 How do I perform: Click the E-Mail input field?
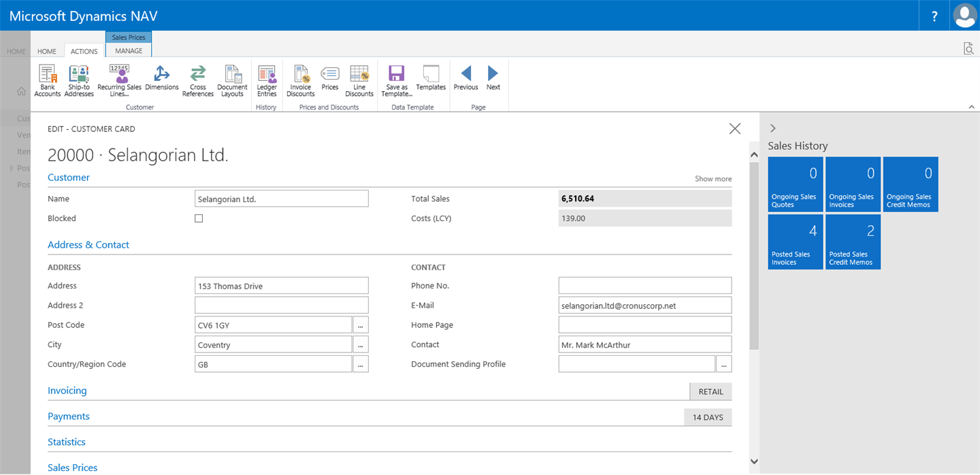click(644, 306)
